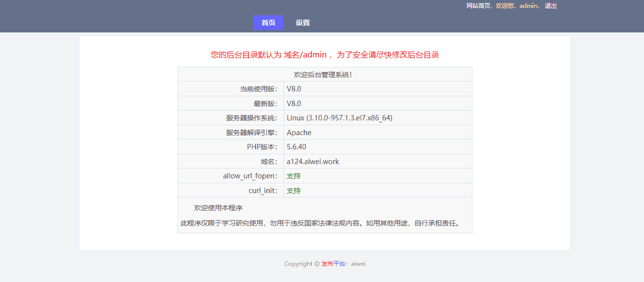Log out via the 退出 link
The height and width of the screenshot is (282, 644).
[x=551, y=6]
